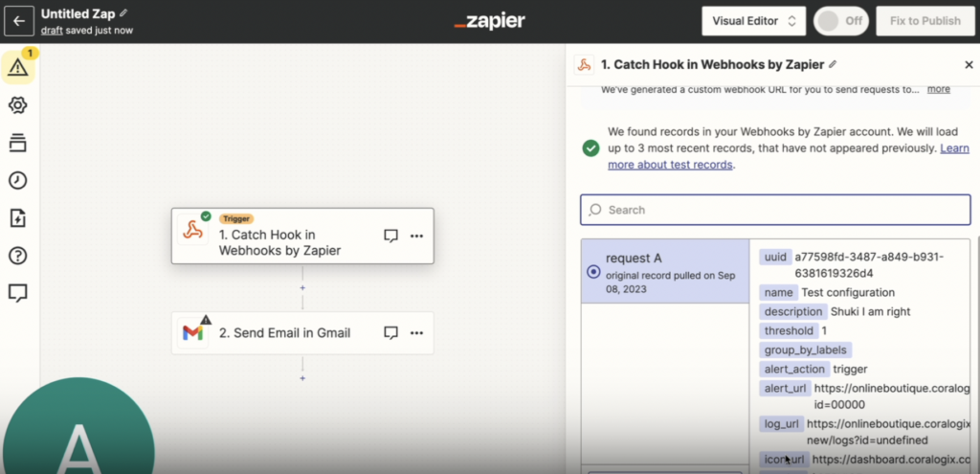This screenshot has height=474, width=980.
Task: Click the description field label
Action: pos(793,311)
